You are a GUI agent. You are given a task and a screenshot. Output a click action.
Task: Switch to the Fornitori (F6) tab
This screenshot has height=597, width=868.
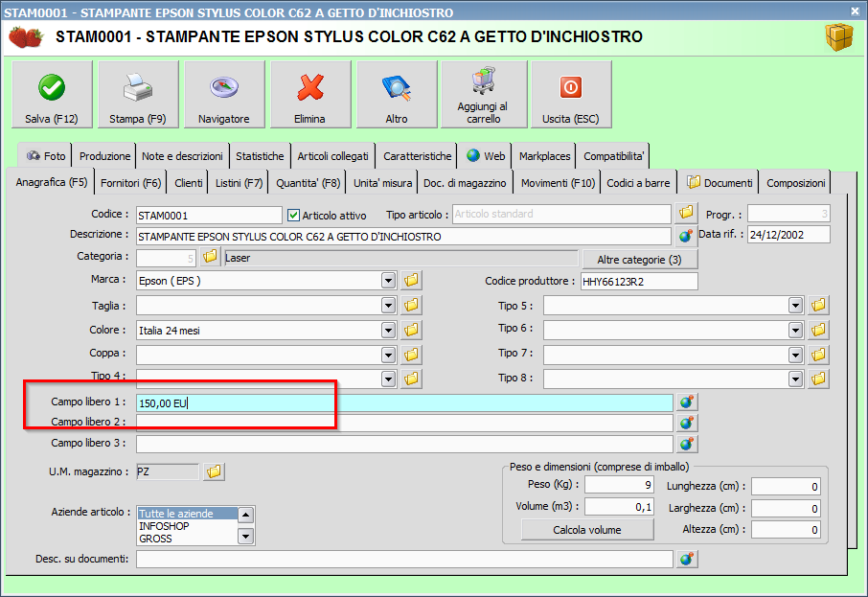pos(130,183)
